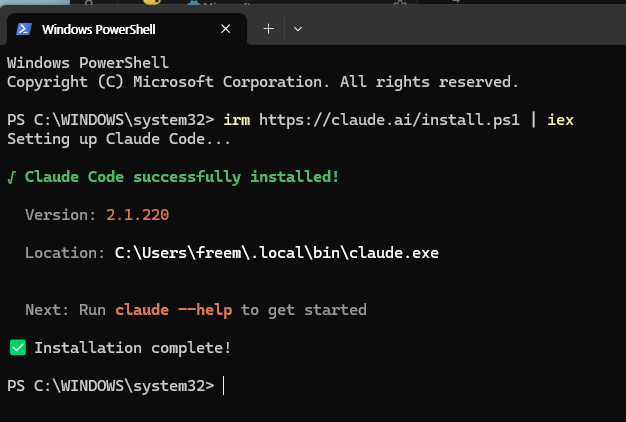This screenshot has width=626, height=422.
Task: Click the Installation complete! text
Action: (133, 348)
